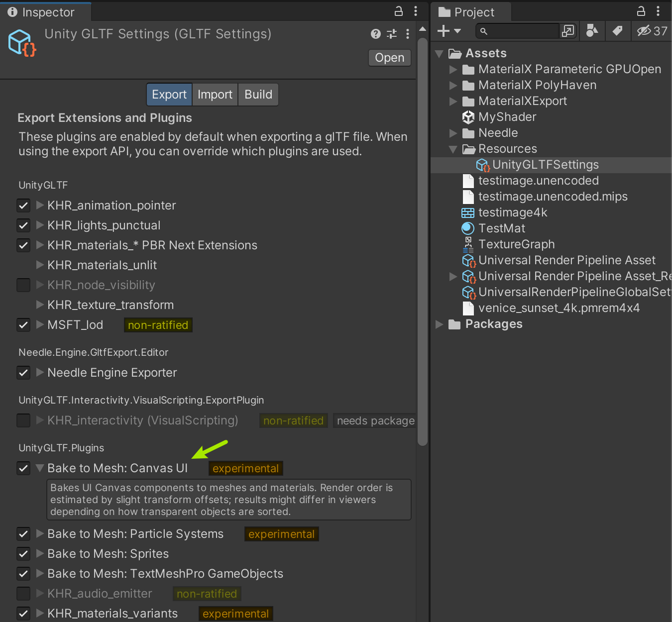Collapse the Bake to Mesh: Canvas UI foldout
672x622 pixels.
coord(40,468)
